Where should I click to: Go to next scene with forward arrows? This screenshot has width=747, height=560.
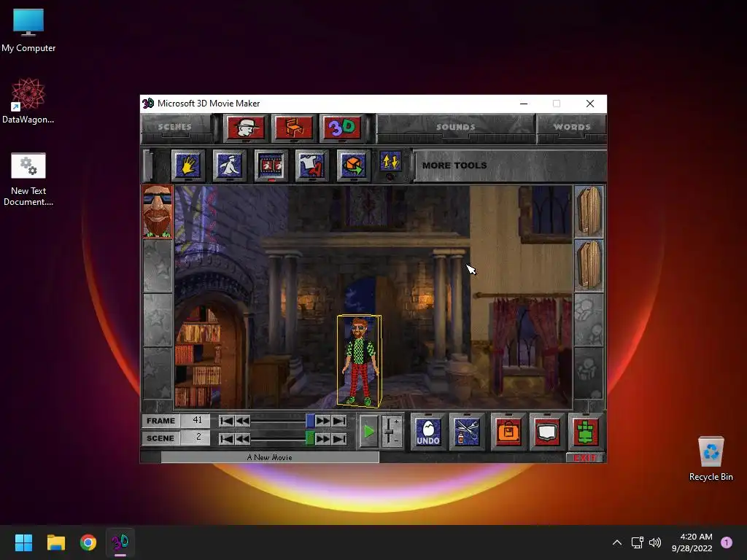[323, 438]
